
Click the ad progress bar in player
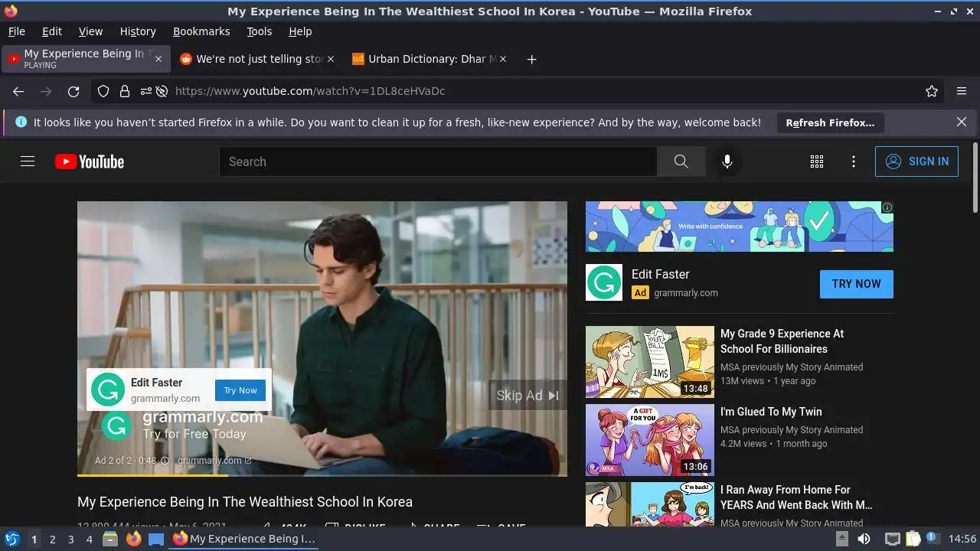tap(322, 474)
